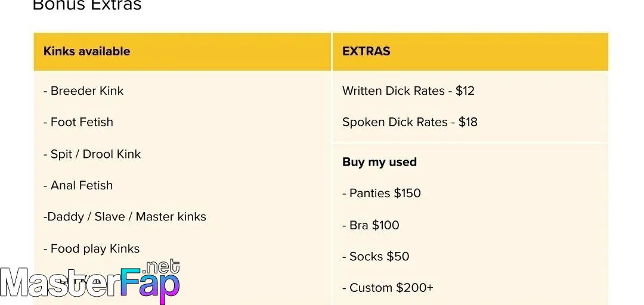Select the 'Bonus Extras' page heading
The image size is (644, 305).
[86, 5]
